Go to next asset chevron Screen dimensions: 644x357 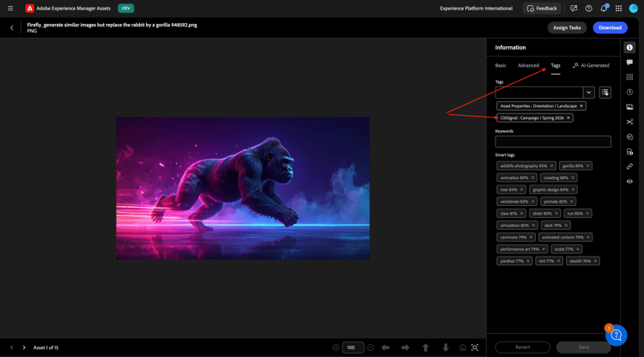coord(24,348)
